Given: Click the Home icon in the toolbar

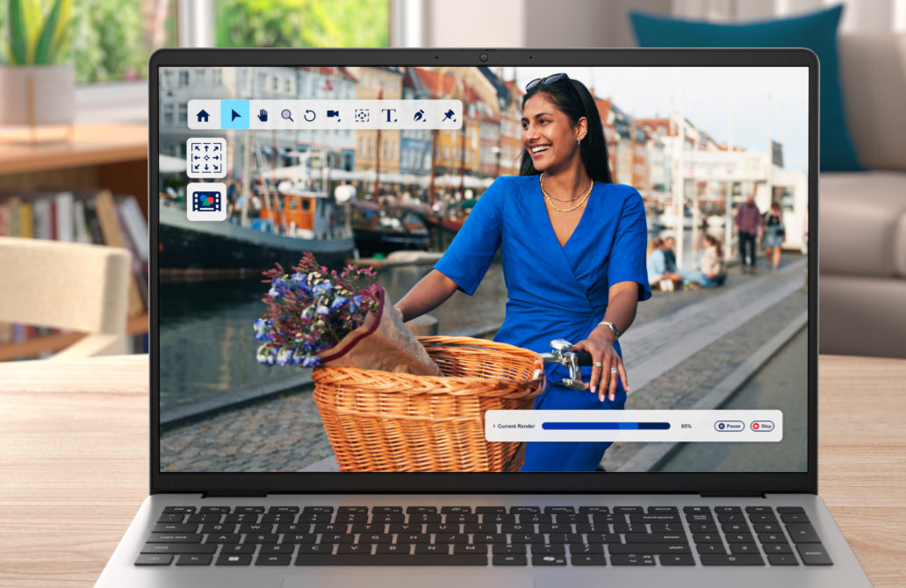Looking at the screenshot, I should point(203,115).
